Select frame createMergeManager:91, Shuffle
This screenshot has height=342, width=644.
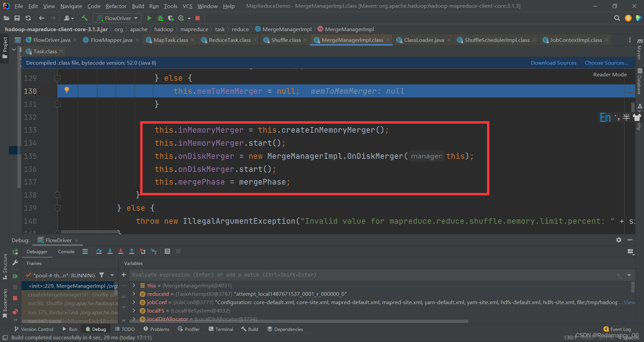coord(70,294)
